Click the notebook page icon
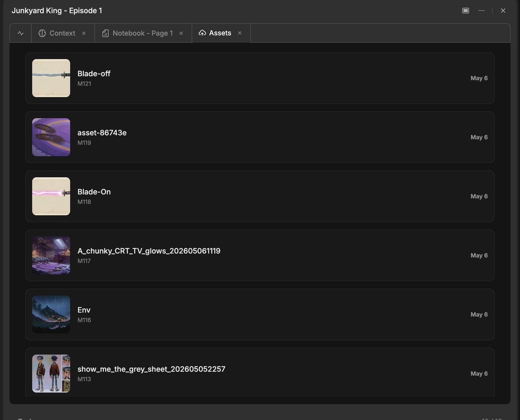Image resolution: width=520 pixels, height=420 pixels. [x=105, y=33]
